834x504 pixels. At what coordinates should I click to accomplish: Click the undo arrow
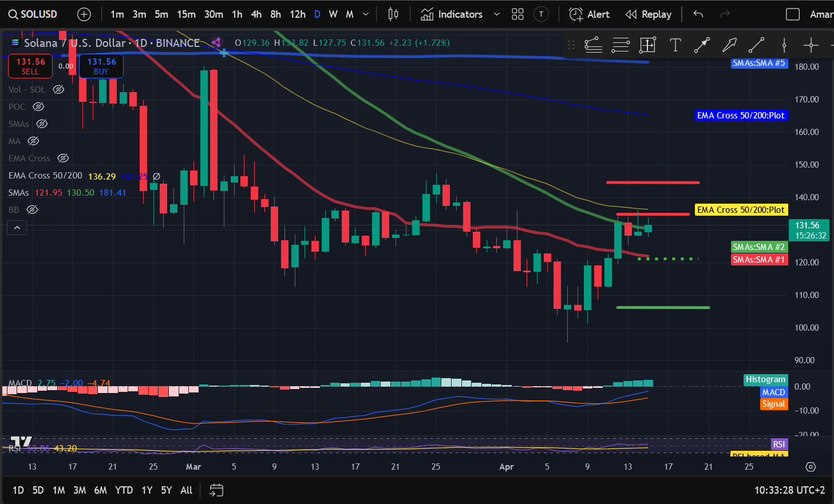(x=698, y=14)
